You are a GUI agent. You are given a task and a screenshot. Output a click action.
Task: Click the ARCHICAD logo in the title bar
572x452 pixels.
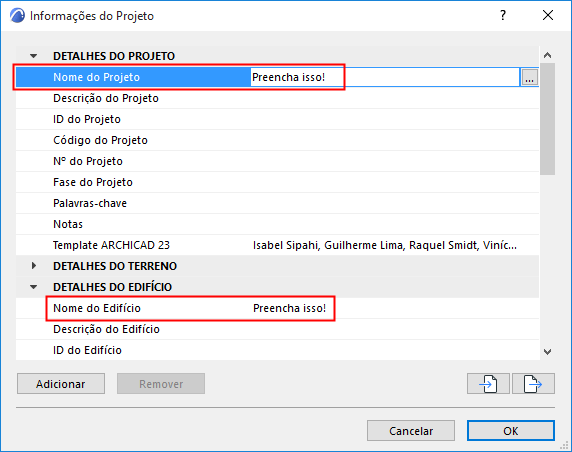[x=17, y=16]
